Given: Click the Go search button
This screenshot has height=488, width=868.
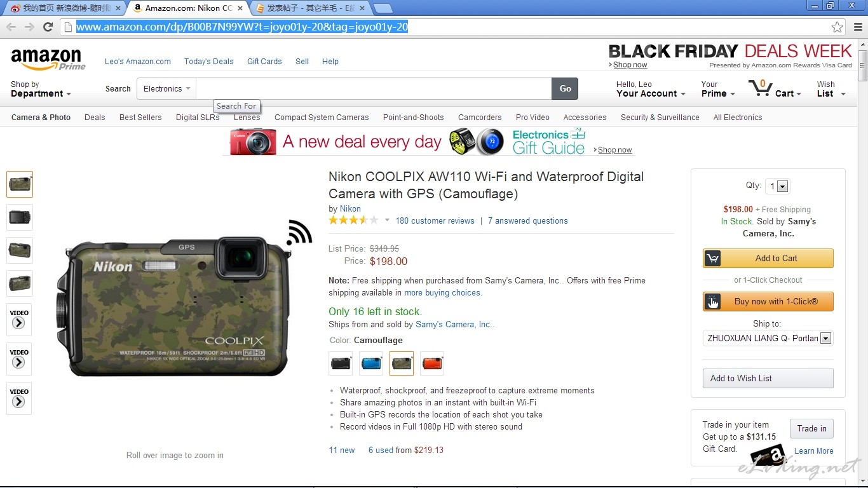Looking at the screenshot, I should pos(566,89).
